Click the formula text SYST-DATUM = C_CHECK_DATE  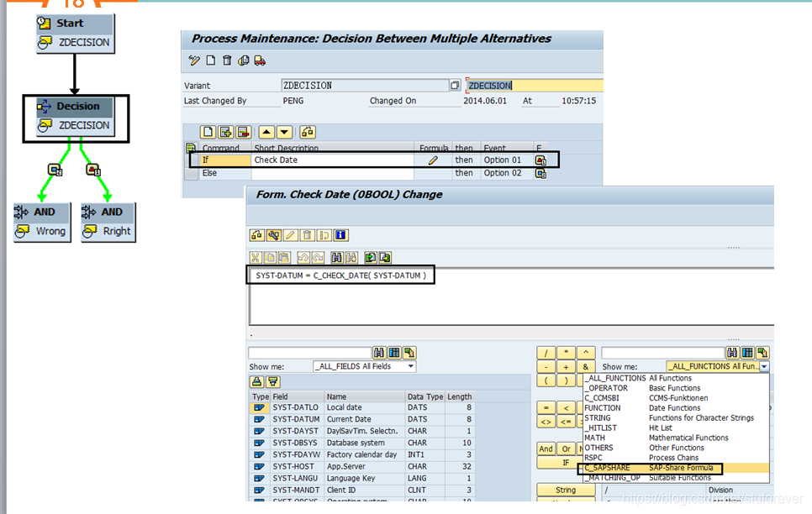point(340,275)
